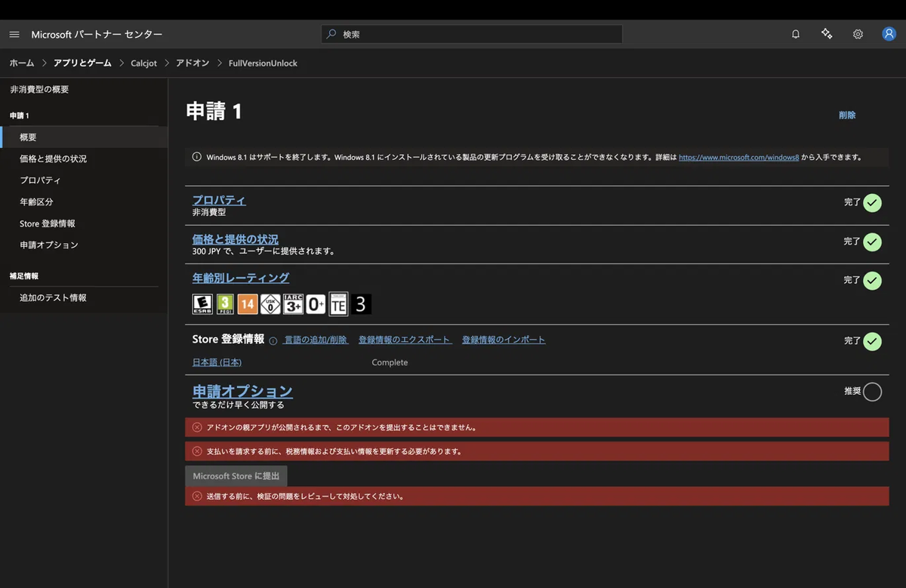
Task: Select 概要 in sidebar
Action: (85, 137)
